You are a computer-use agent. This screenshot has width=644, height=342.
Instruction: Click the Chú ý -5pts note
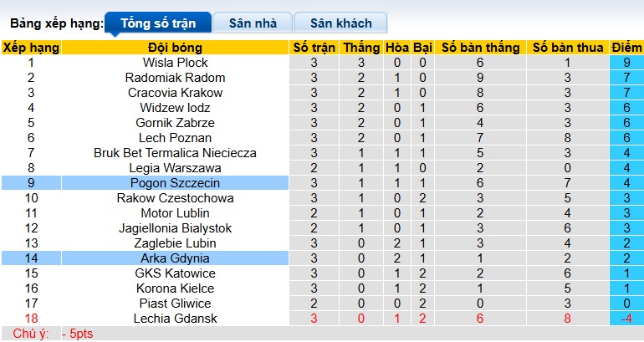(x=50, y=334)
